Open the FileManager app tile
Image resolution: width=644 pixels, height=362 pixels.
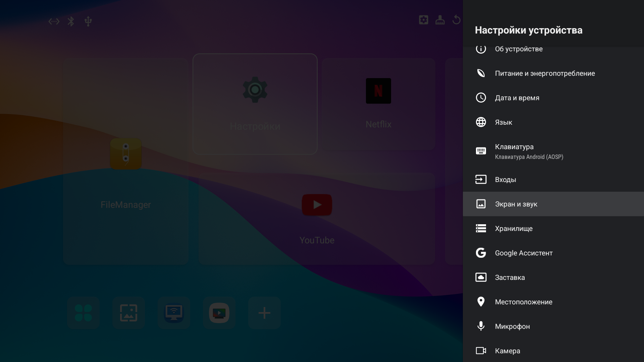[126, 162]
